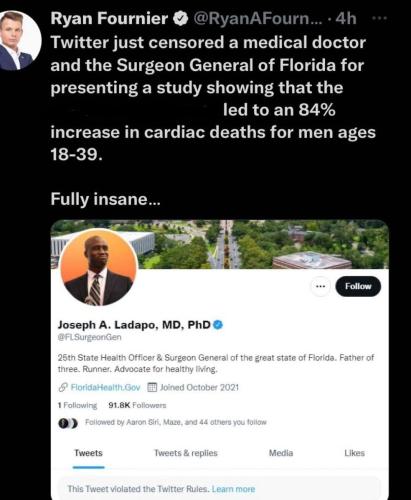This screenshot has width=411, height=500.
Task: Click the mutual followers avatar icons
Action: tap(68, 423)
